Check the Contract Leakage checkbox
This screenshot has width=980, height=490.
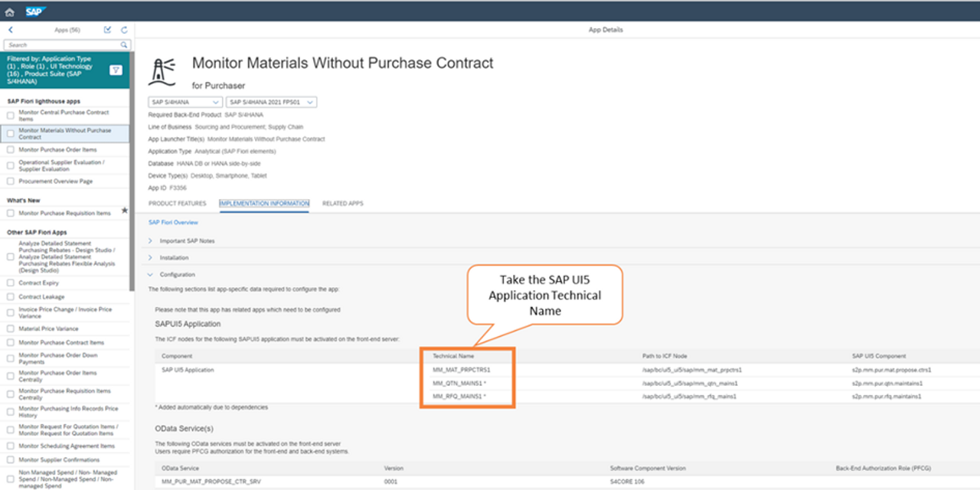tap(10, 297)
